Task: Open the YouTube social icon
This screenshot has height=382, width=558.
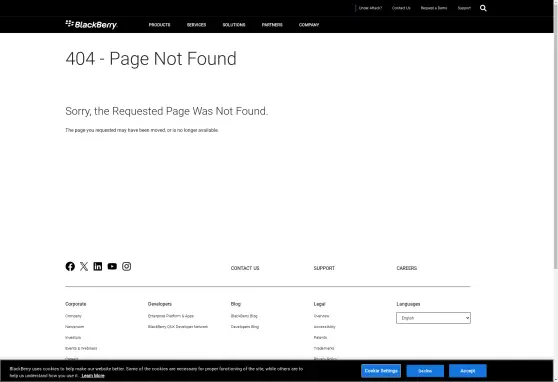Action: (112, 266)
